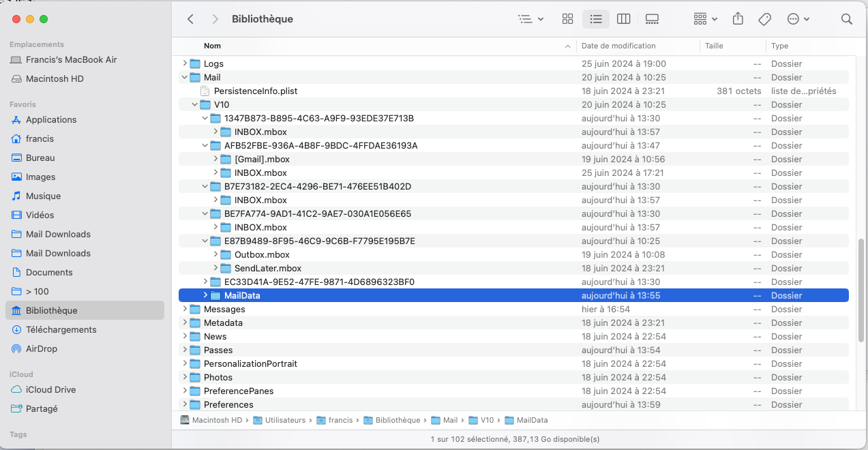The width and height of the screenshot is (868, 450).
Task: Open Applications in the sidebar
Action: click(51, 119)
